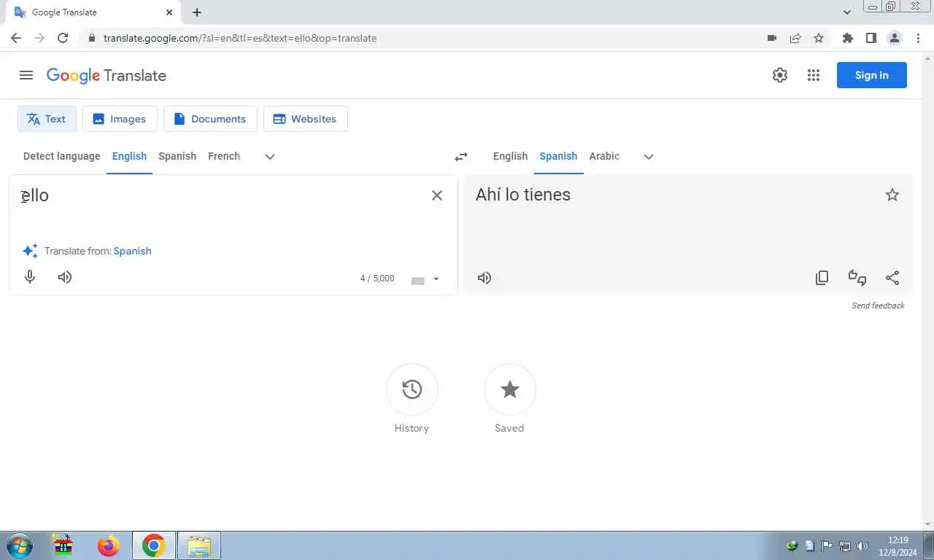Select Spanish as target language
934x560 pixels.
click(558, 156)
